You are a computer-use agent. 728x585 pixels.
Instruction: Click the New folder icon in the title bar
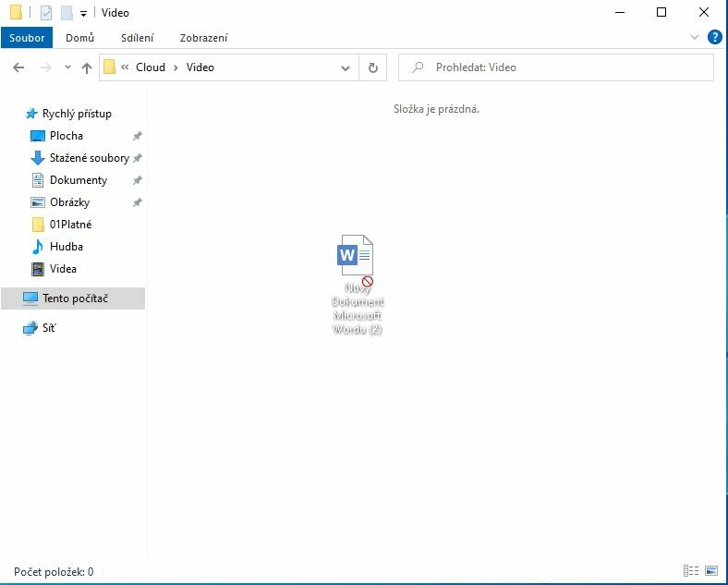(x=67, y=13)
